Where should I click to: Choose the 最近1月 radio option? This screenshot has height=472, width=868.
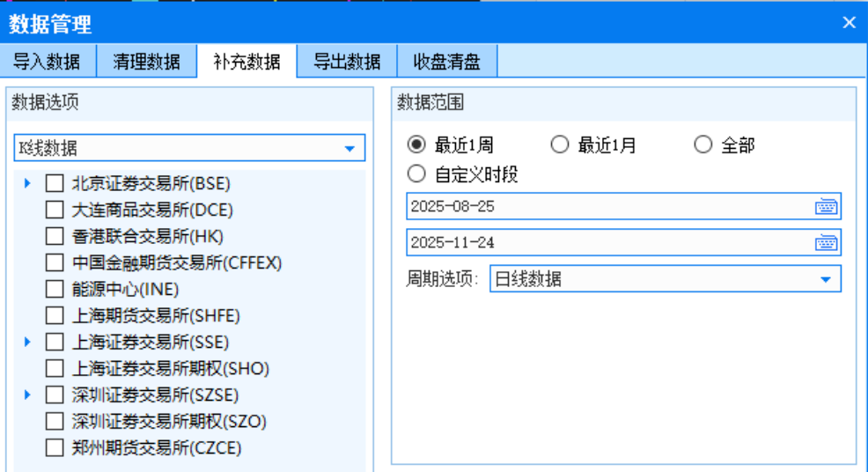pyautogui.click(x=560, y=145)
